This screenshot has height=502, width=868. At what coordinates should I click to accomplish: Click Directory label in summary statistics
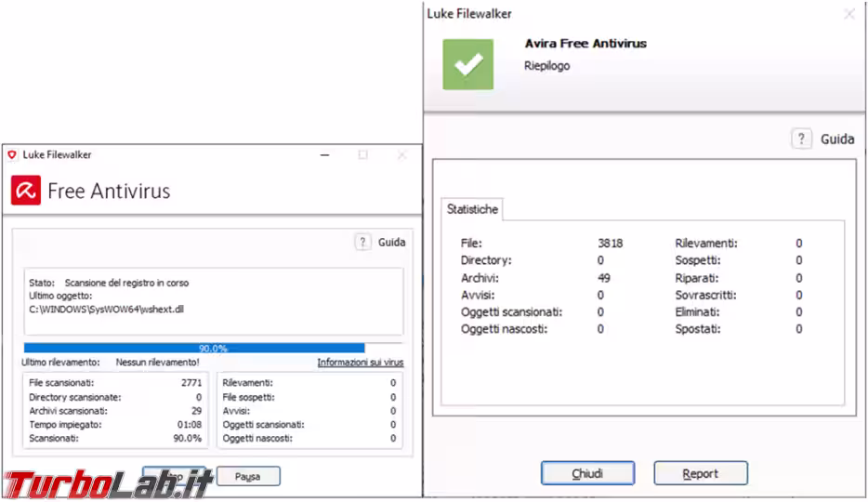(x=486, y=260)
